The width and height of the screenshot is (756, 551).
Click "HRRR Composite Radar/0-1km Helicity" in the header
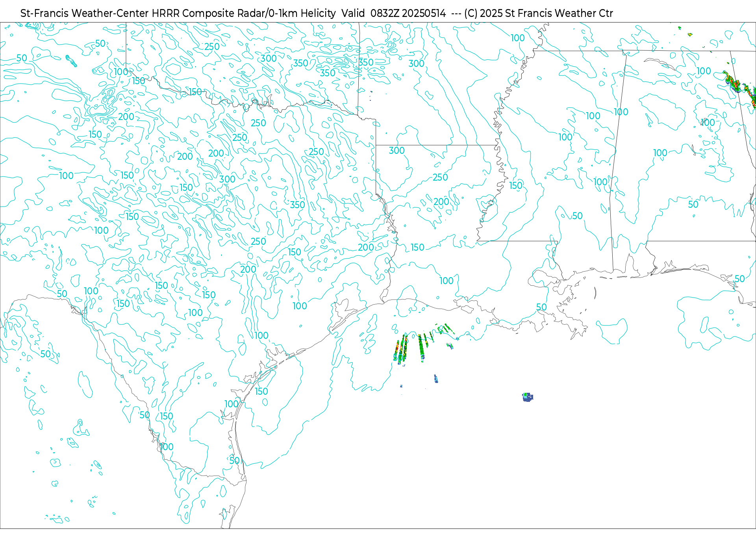[244, 13]
